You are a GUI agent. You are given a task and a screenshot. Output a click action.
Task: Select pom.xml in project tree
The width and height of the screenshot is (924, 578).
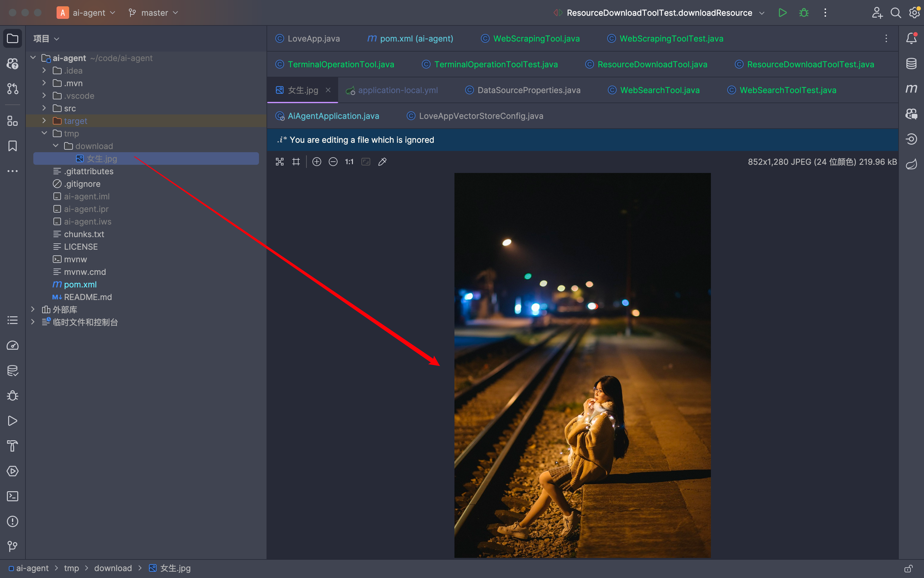click(80, 284)
